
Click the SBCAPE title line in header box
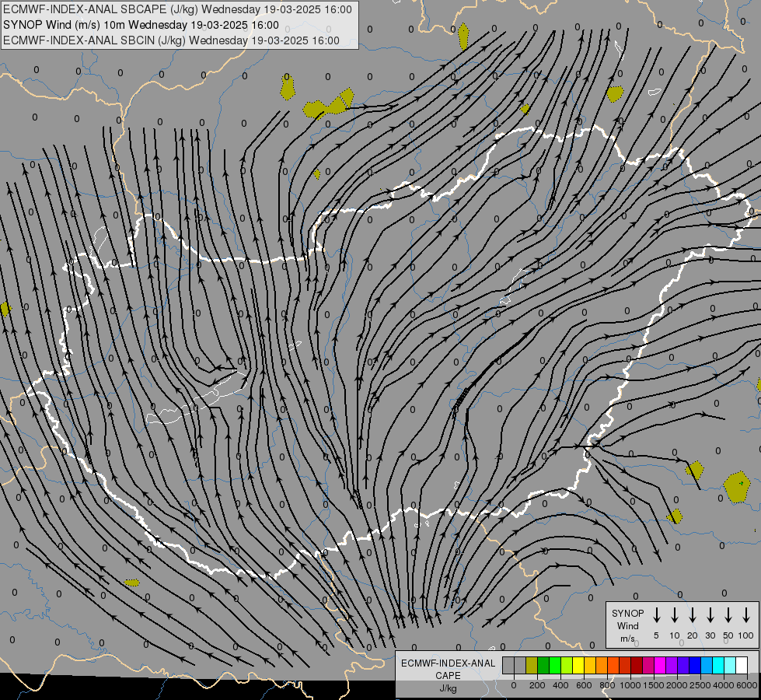tap(177, 9)
